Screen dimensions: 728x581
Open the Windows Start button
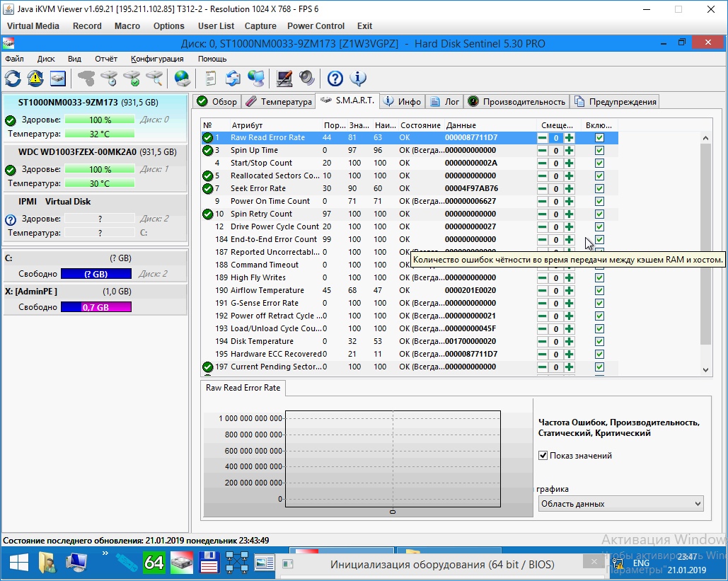(19, 563)
